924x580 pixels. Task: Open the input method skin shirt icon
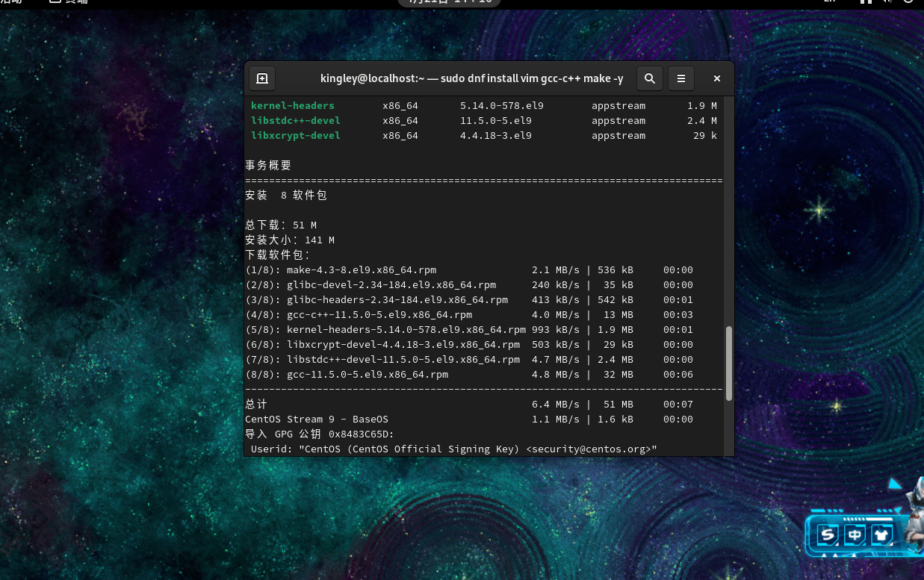click(882, 534)
